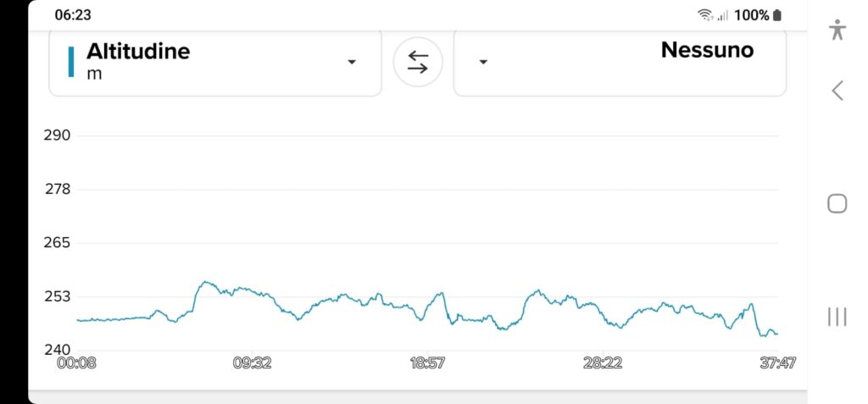
Task: Tap the Altitudine label text
Action: click(138, 52)
